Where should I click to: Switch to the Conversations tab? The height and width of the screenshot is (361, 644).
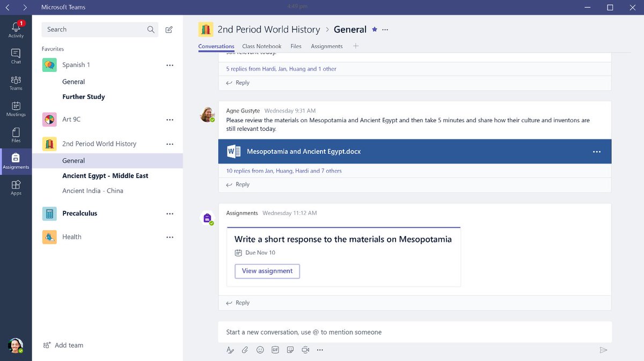(x=216, y=47)
